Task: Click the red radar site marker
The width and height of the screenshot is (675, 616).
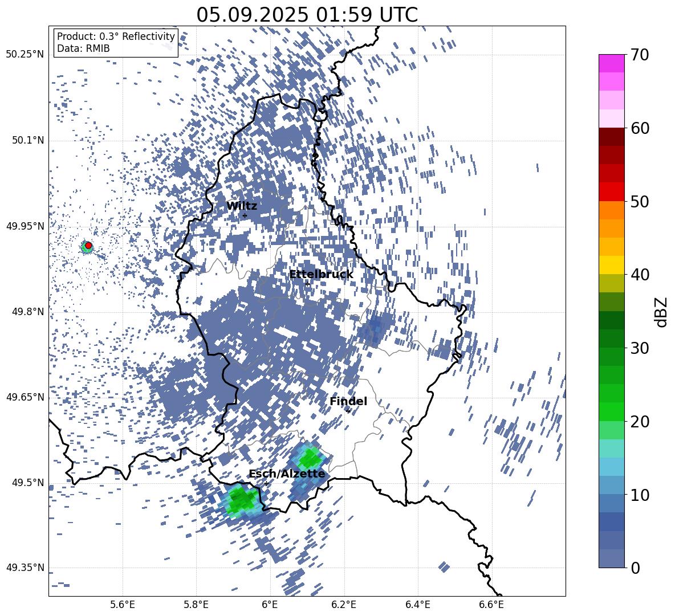Action: (88, 246)
